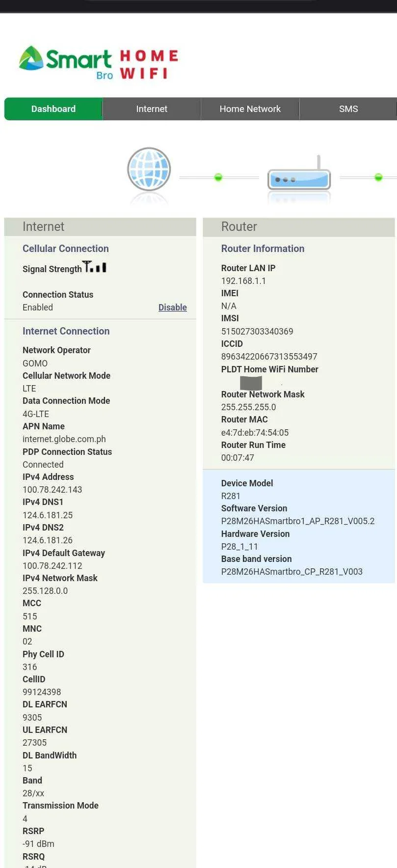Select IPv4 DNS1 value 124.6.181.25
Screen dimensions: 397x868
[48, 515]
